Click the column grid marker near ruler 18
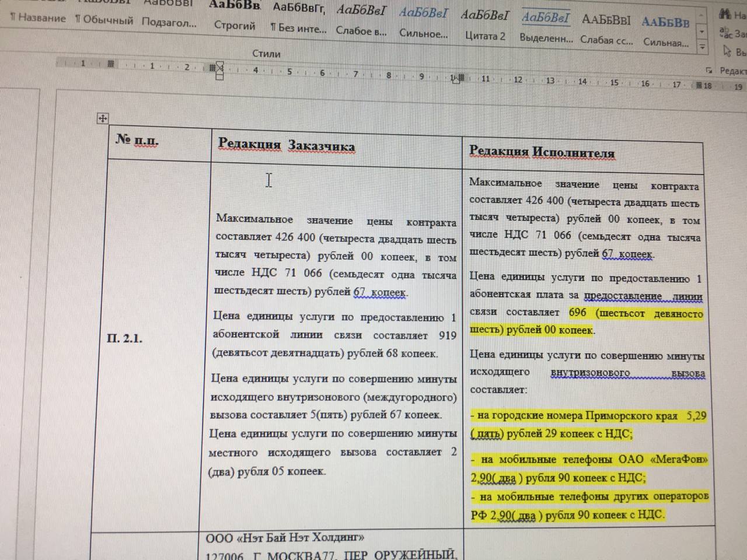This screenshot has height=560, width=747. pos(700,85)
